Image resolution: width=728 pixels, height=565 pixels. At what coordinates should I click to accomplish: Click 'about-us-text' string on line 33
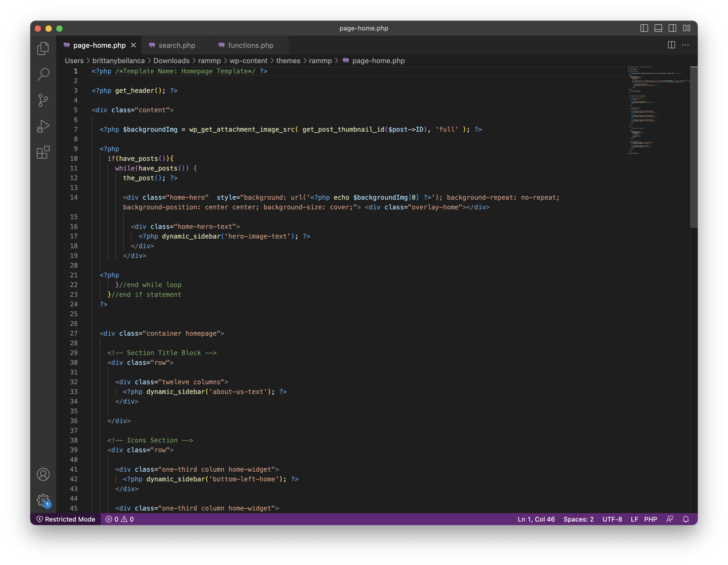[x=238, y=392]
